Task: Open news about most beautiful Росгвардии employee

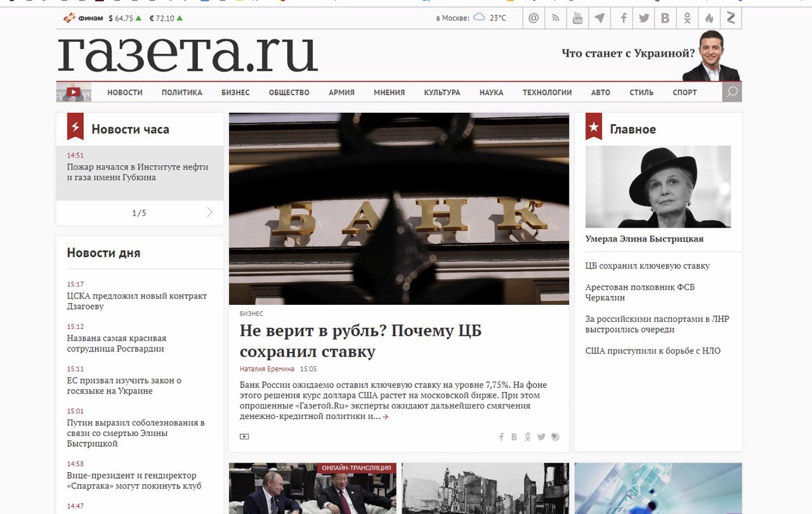Action: [117, 344]
